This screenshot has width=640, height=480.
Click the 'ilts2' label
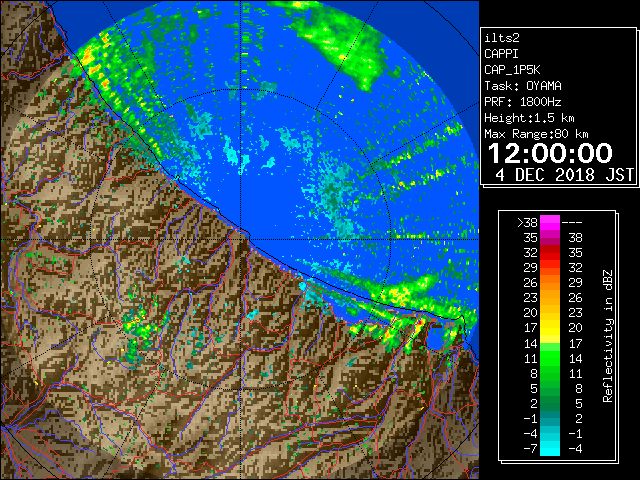(502, 38)
